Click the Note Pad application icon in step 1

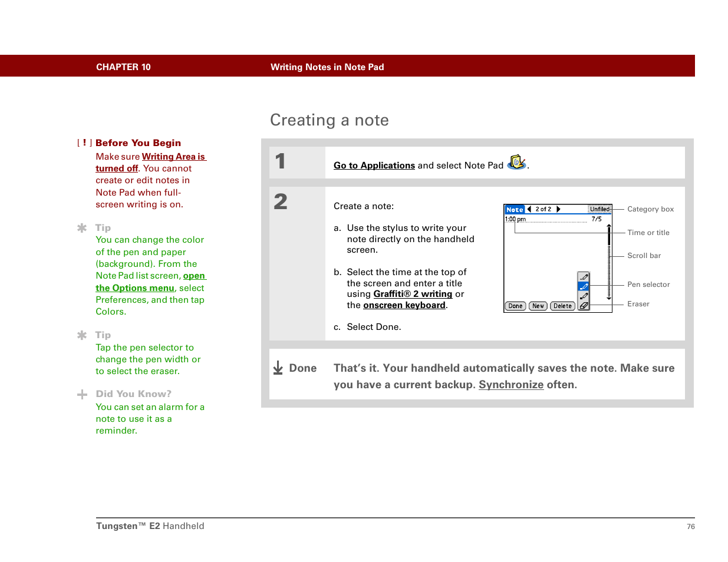click(517, 162)
